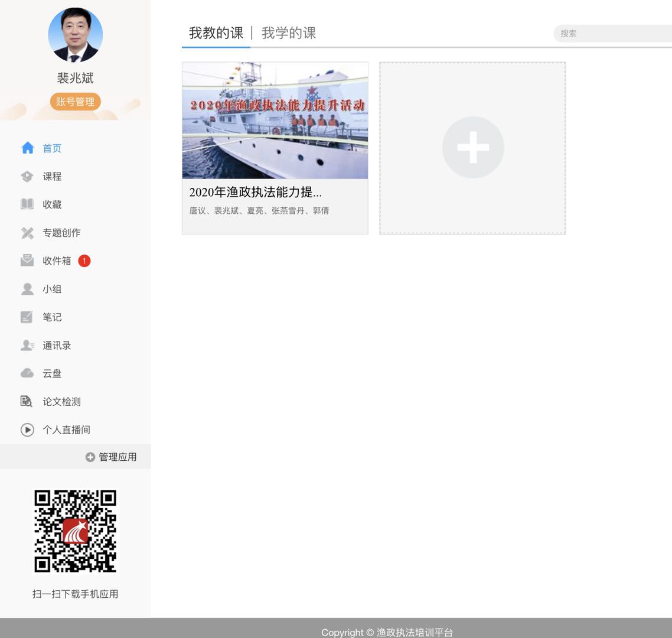
Task: Click the 小组 person icon
Action: tap(27, 289)
